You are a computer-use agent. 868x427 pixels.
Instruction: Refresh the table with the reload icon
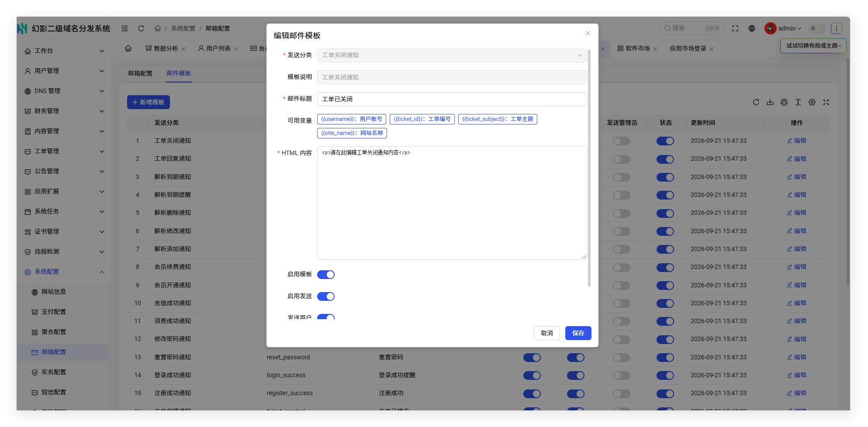(756, 102)
